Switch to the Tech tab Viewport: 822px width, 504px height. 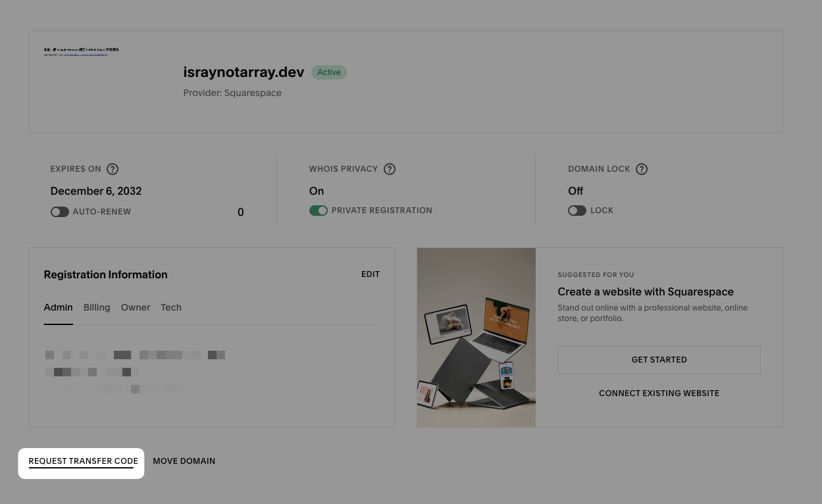171,307
